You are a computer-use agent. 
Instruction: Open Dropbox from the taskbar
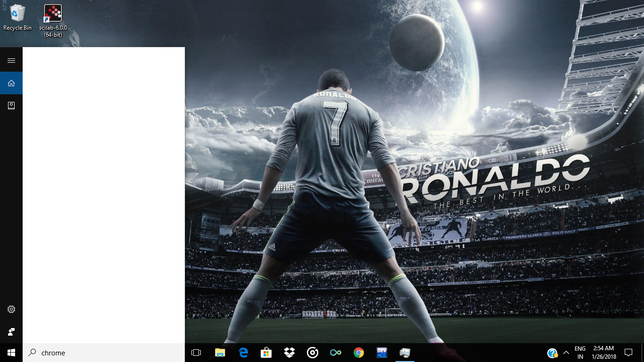click(x=289, y=353)
